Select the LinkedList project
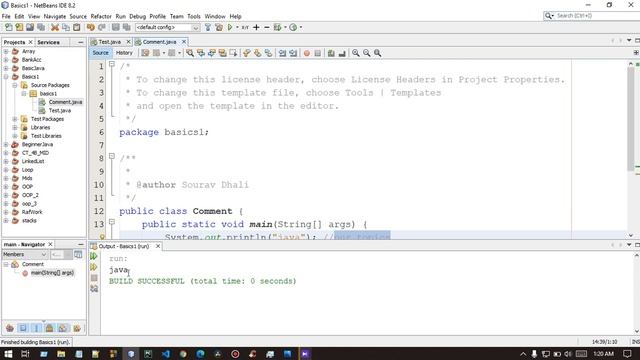Image resolution: width=640 pixels, height=360 pixels. 33,161
